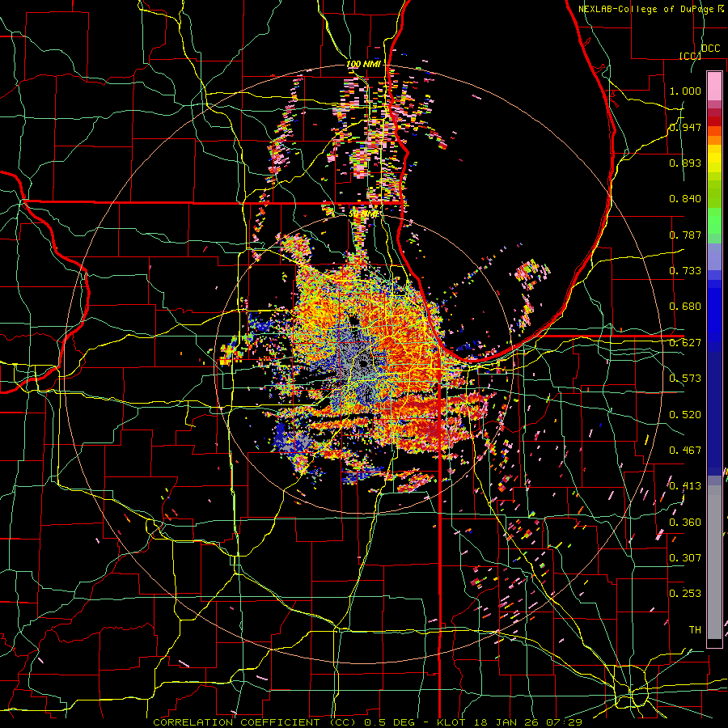Click the 0.627 scale value
Image resolution: width=728 pixels, height=728 pixels.
(x=685, y=343)
